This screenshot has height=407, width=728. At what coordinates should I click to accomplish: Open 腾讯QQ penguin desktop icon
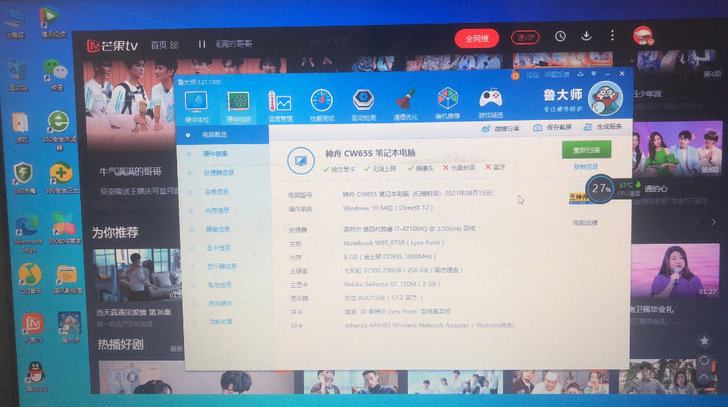[x=35, y=373]
